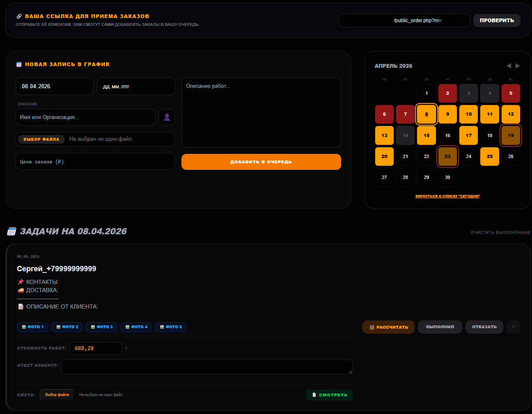Select April 19 in the calendar
The width and height of the screenshot is (532, 414).
[511, 135]
